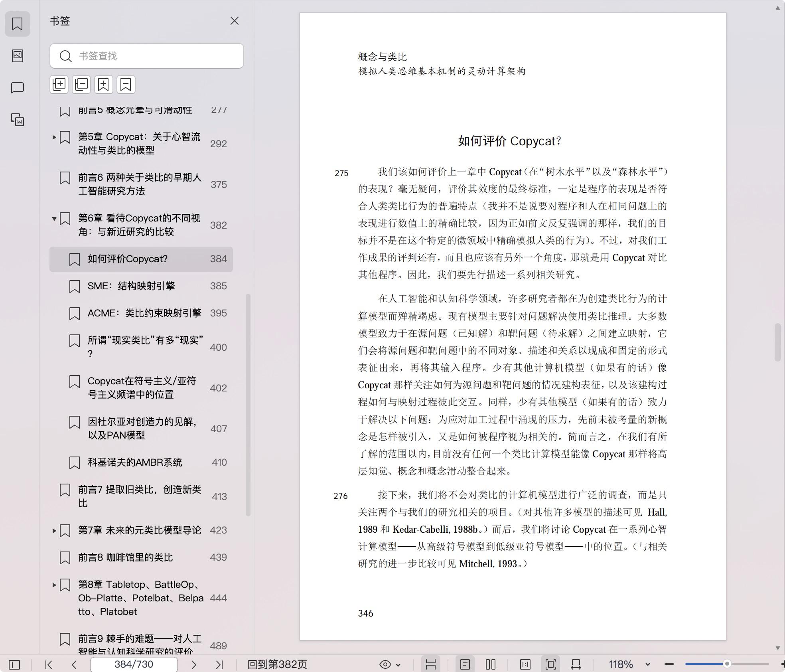Add a new bookmark icon
This screenshot has width=785, height=672.
104,85
